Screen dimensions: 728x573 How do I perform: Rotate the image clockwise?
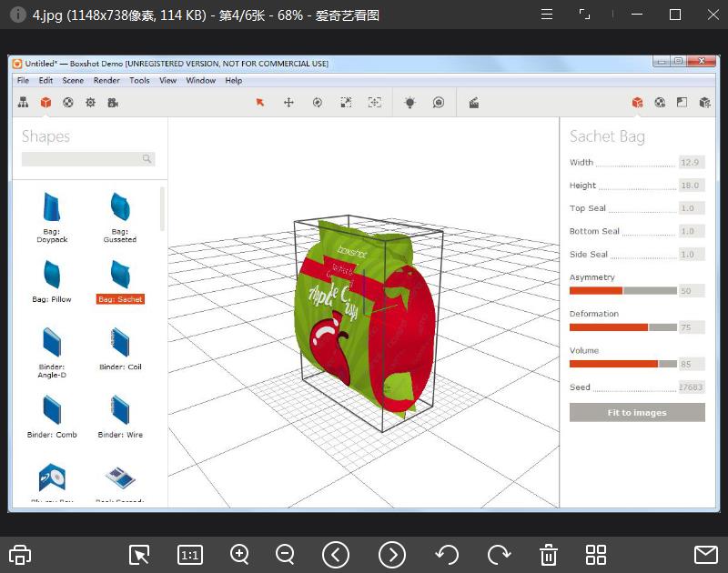coord(499,555)
